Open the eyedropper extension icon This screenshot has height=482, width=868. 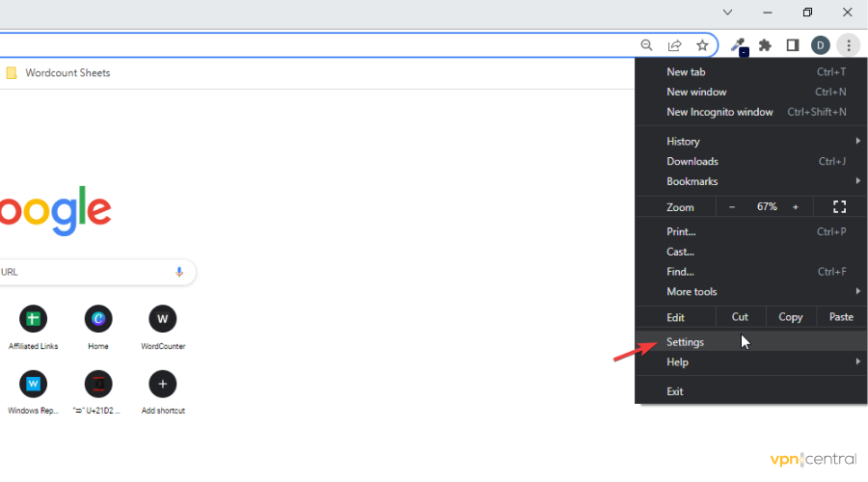coord(739,46)
